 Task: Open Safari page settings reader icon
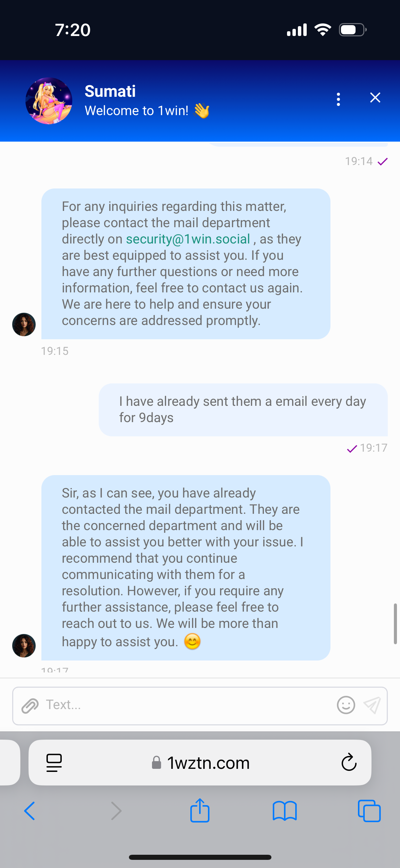[54, 763]
